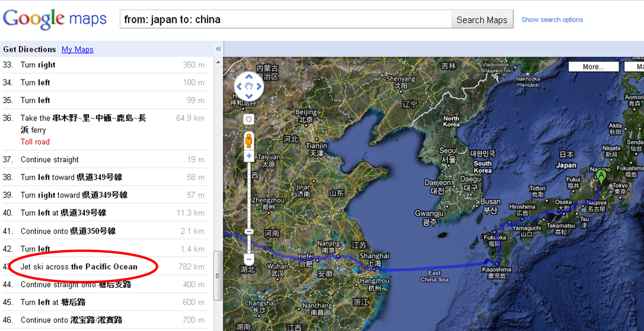Click the search box containing from: japan to: china

coord(286,19)
